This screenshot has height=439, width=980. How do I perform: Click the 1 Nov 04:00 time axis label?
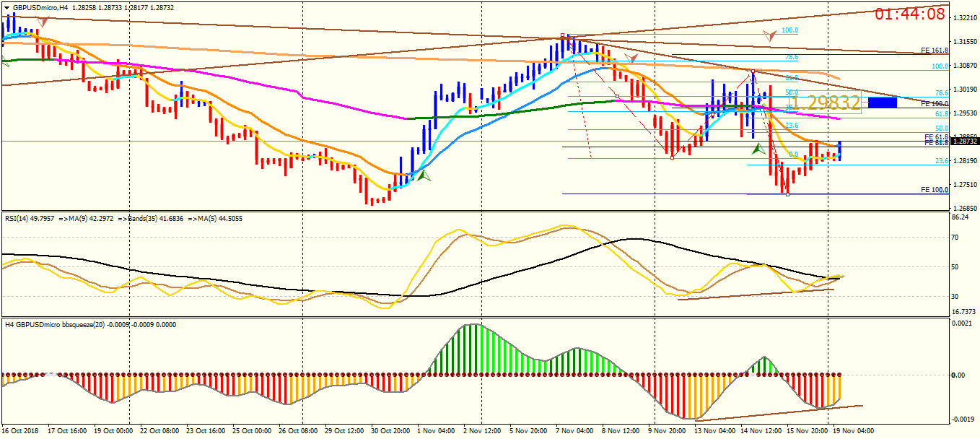pyautogui.click(x=437, y=430)
